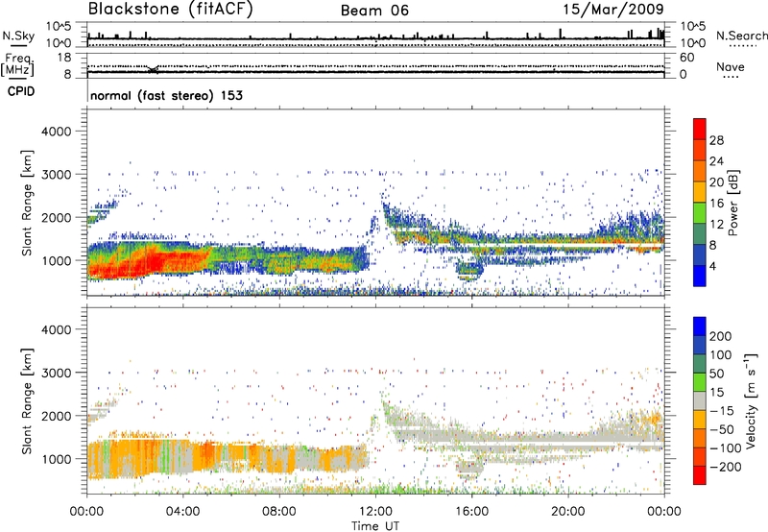Screen dimensions: 768x532
Task: Click the "Time UT" axis title
Action: (375, 526)
